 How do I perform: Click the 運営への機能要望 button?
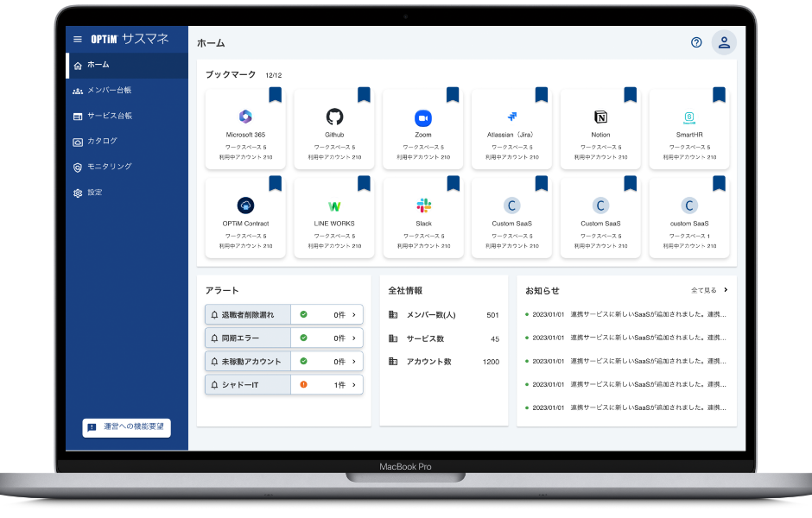pos(126,427)
